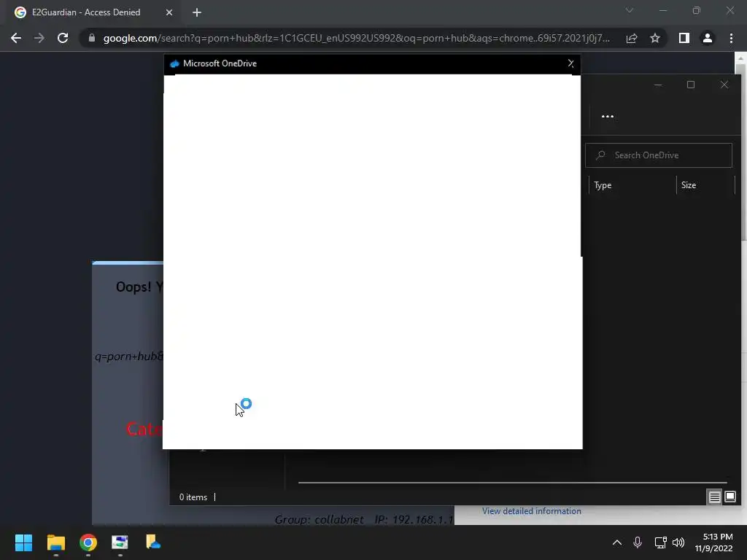
Task: Open the volume control tray icon
Action: pyautogui.click(x=678, y=542)
